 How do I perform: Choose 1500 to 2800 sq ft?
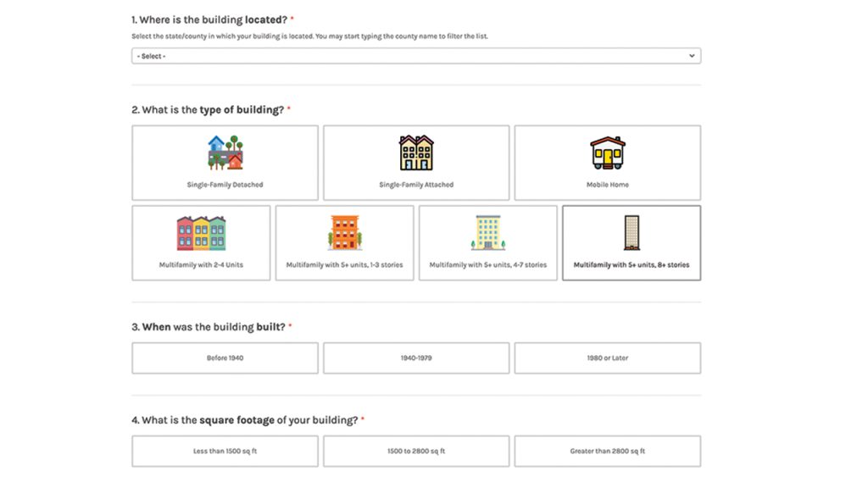415,451
